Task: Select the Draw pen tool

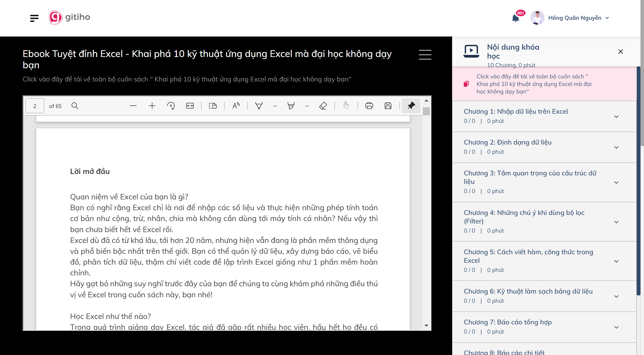Action: tap(259, 106)
